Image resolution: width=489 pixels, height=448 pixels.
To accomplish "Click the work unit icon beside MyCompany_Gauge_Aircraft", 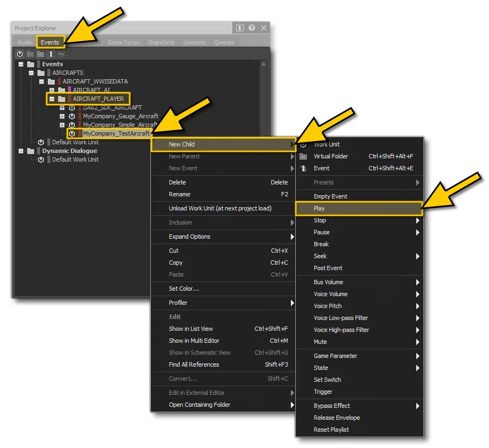I will (72, 116).
